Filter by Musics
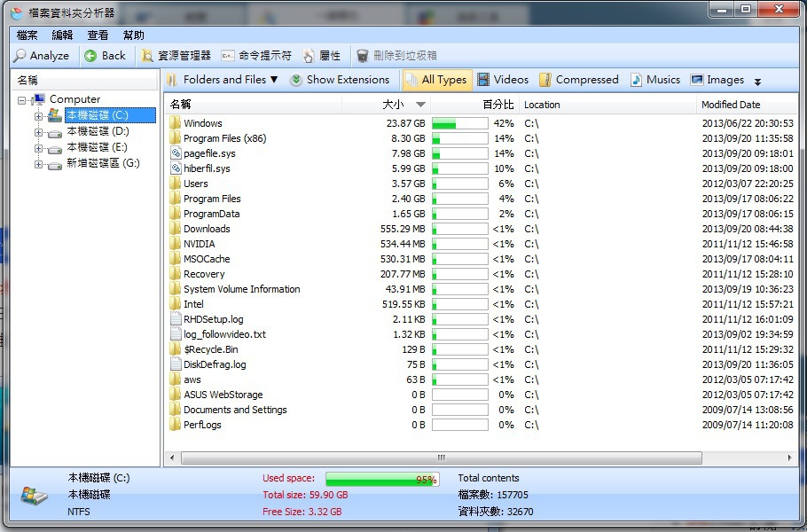The height and width of the screenshot is (532, 807). coord(655,80)
